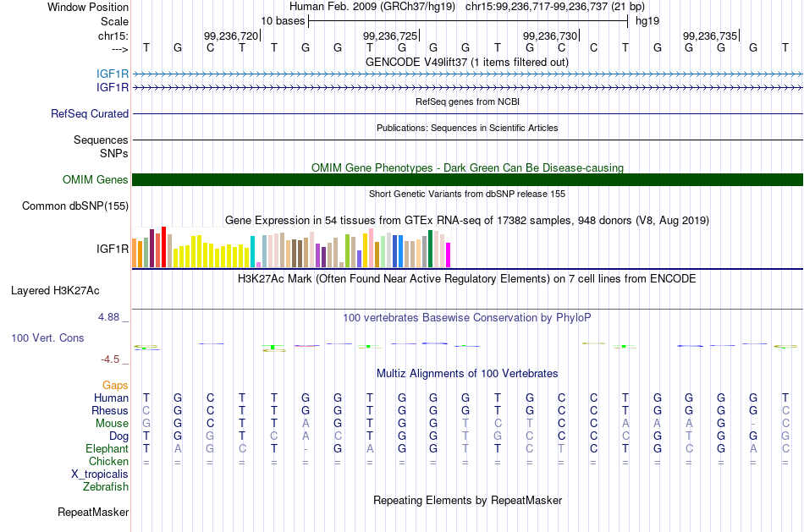The image size is (804, 532).
Task: Click the Zebrafish species label
Action: [106, 487]
